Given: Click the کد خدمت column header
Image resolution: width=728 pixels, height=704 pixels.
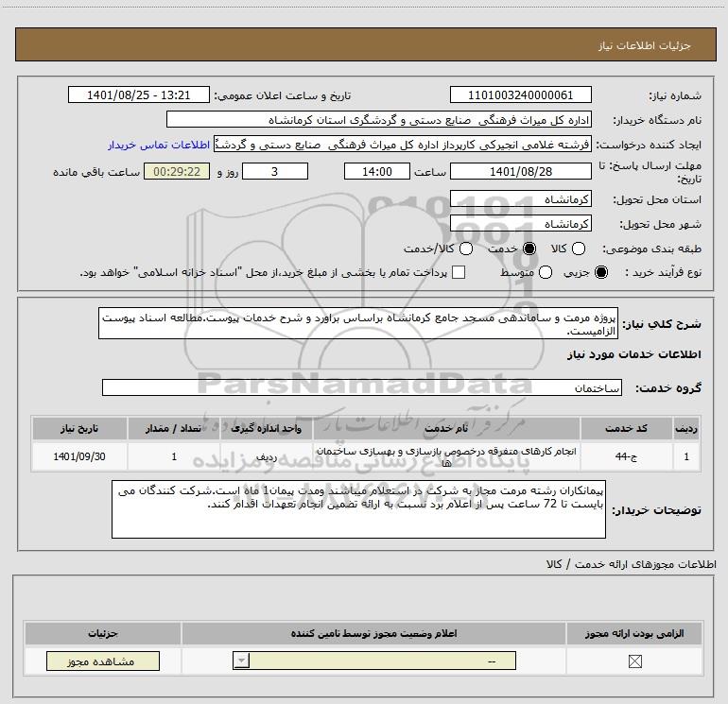Looking at the screenshot, I should pos(626,428).
